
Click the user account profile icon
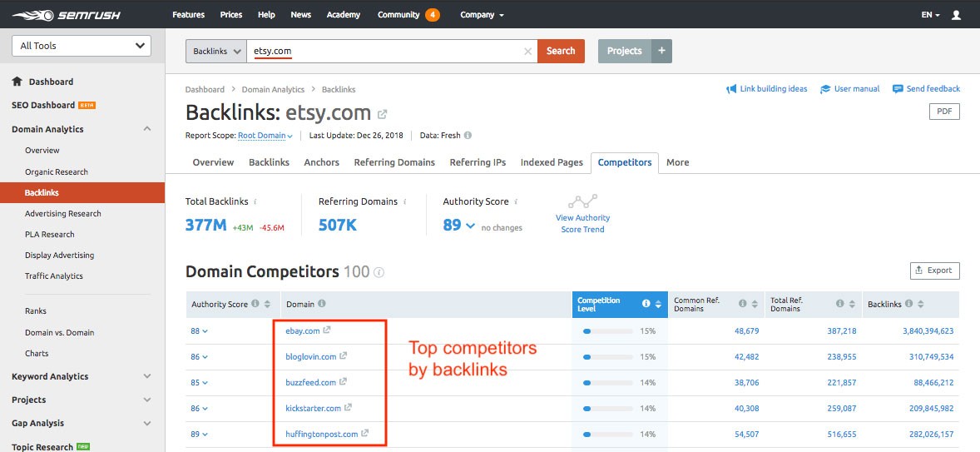coord(955,15)
